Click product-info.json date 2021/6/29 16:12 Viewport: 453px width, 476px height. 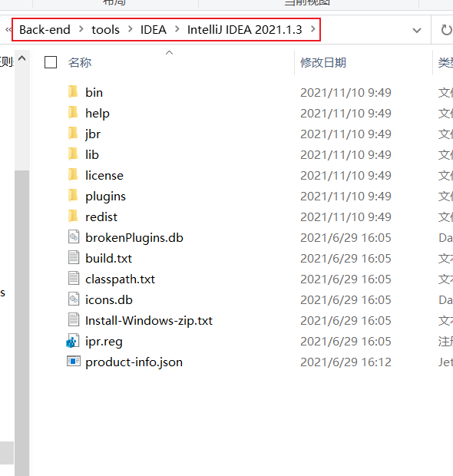click(x=346, y=362)
